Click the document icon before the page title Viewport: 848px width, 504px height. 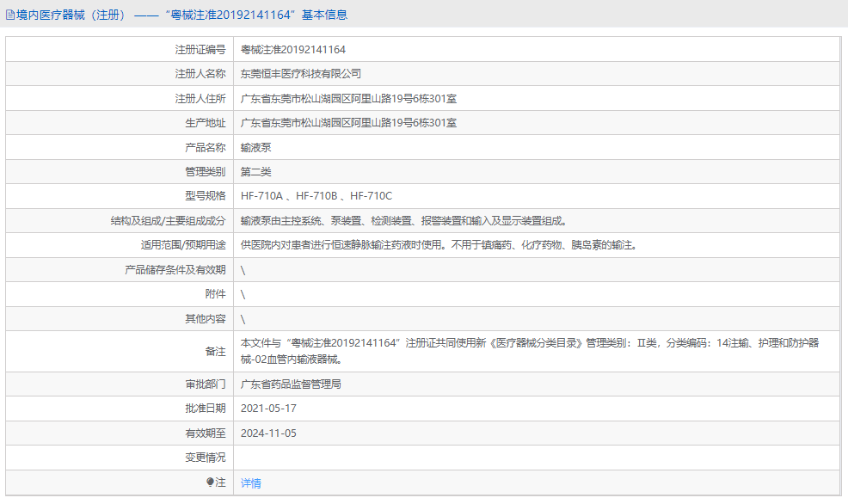9,14
